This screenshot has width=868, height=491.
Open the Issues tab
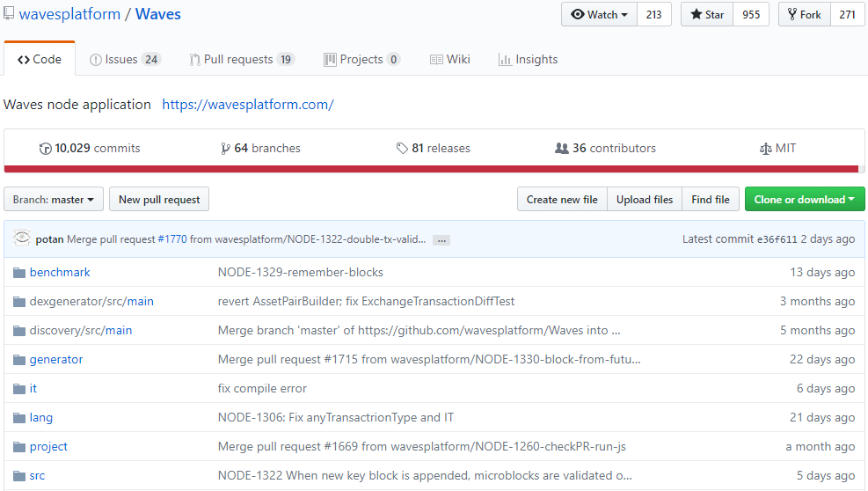[x=126, y=59]
